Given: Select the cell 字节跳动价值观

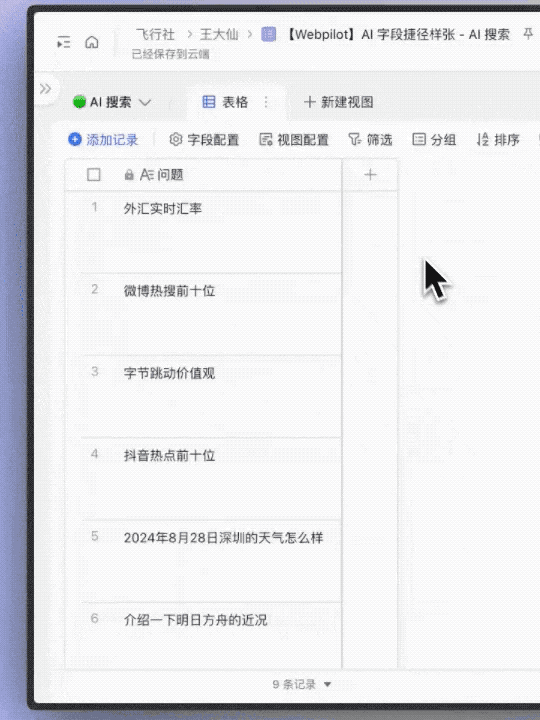Looking at the screenshot, I should (230, 396).
